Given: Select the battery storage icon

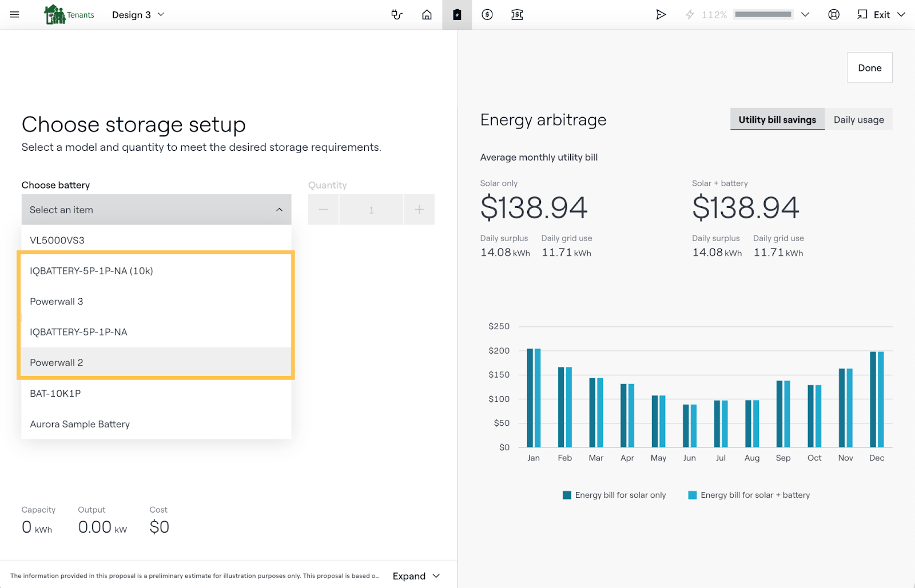Looking at the screenshot, I should pos(457,15).
